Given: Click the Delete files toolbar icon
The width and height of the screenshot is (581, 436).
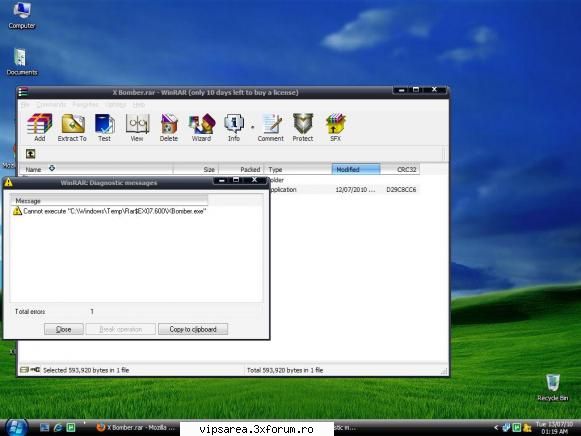Looking at the screenshot, I should pos(169,127).
